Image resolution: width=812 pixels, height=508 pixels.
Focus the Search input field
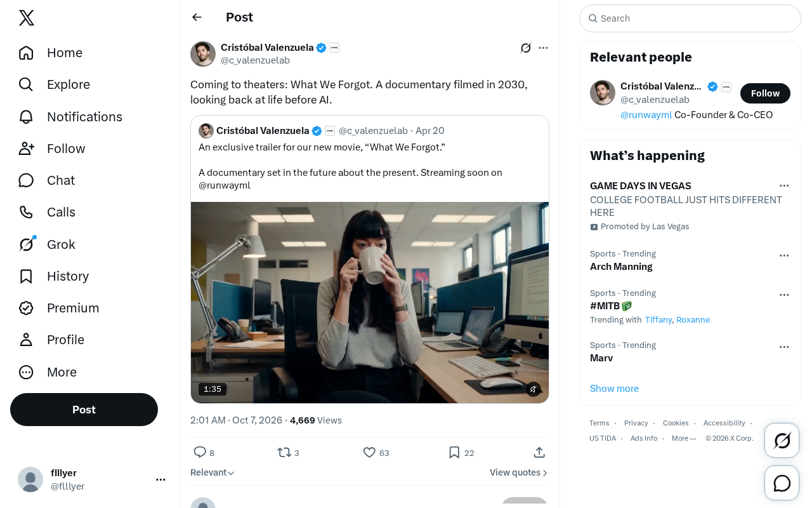click(690, 18)
